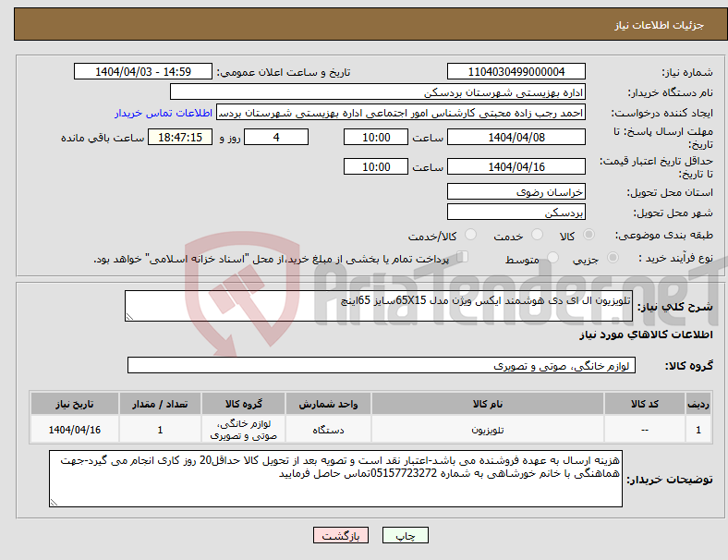The width and height of the screenshot is (728, 560).
Task: Click the general description text area
Action: [x=379, y=306]
